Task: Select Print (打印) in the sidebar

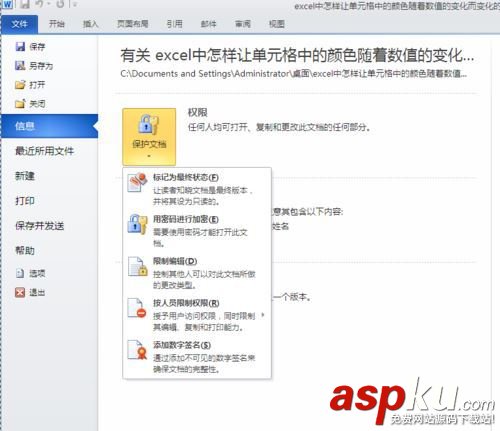Action: coord(25,201)
